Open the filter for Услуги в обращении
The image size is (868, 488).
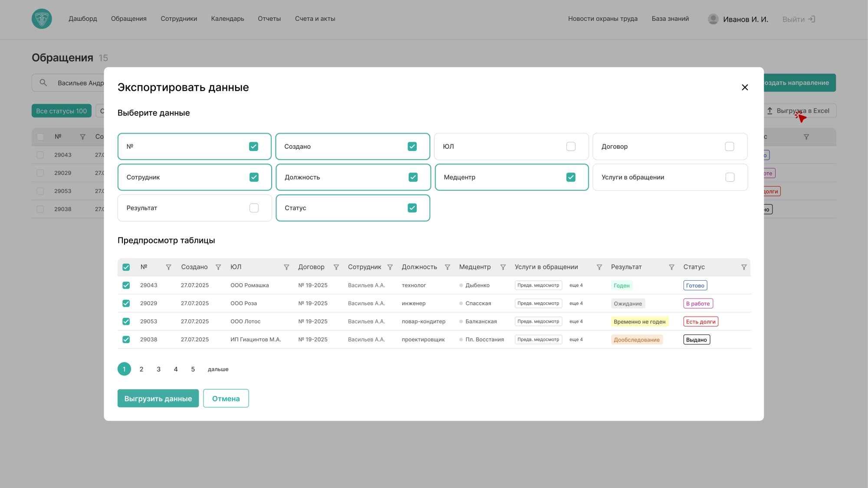click(599, 267)
